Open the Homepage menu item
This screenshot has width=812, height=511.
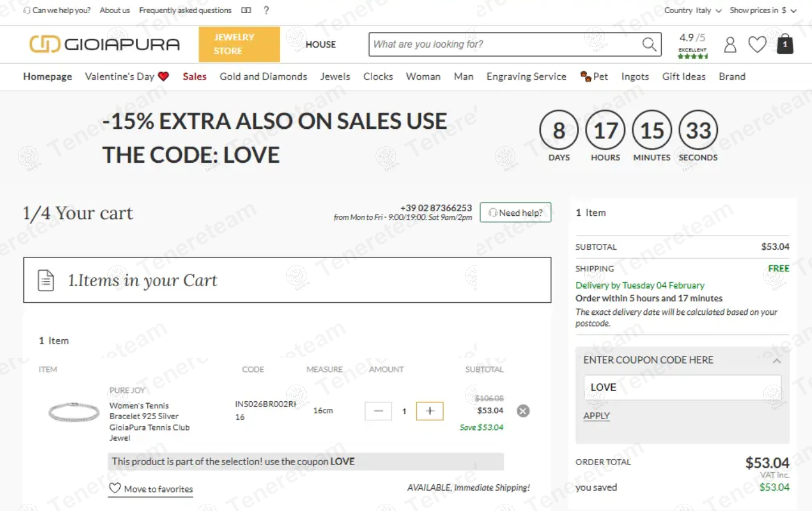coord(48,76)
